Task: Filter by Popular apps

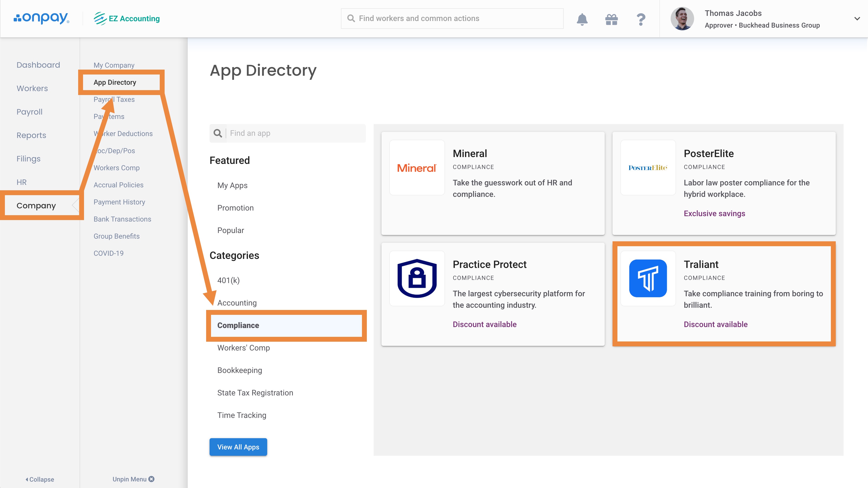Action: coord(231,230)
